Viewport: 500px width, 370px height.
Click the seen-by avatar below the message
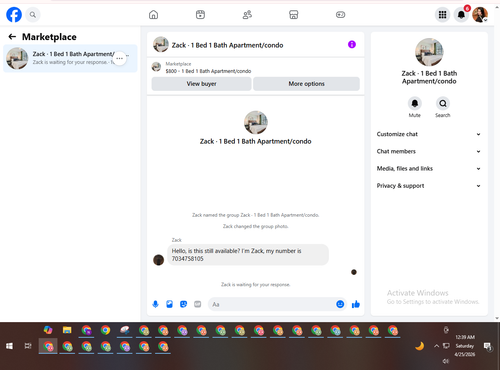354,272
